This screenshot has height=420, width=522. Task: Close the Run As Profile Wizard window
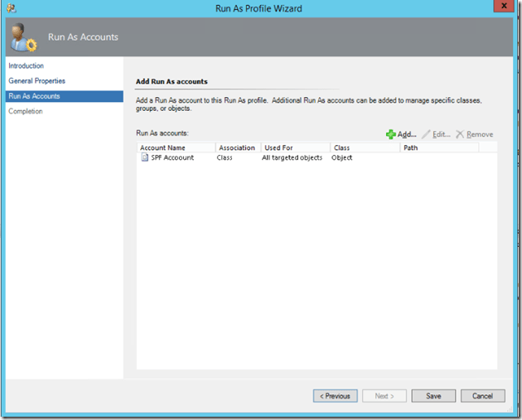pyautogui.click(x=502, y=7)
